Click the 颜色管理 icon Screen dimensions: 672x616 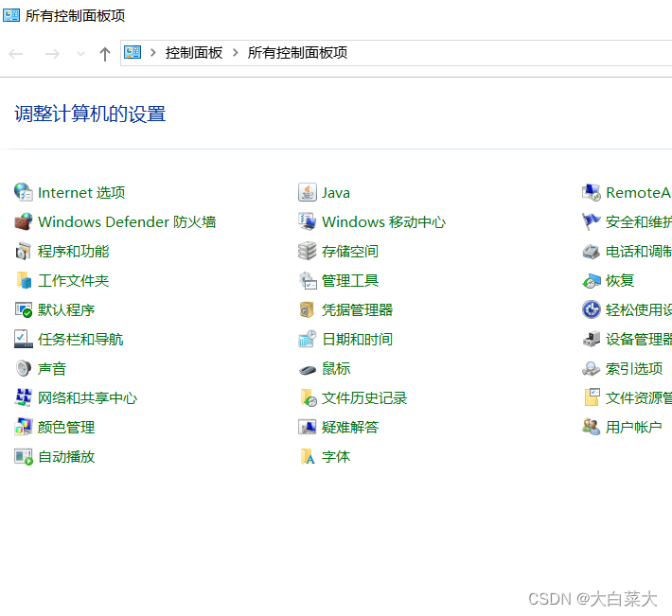[x=23, y=427]
